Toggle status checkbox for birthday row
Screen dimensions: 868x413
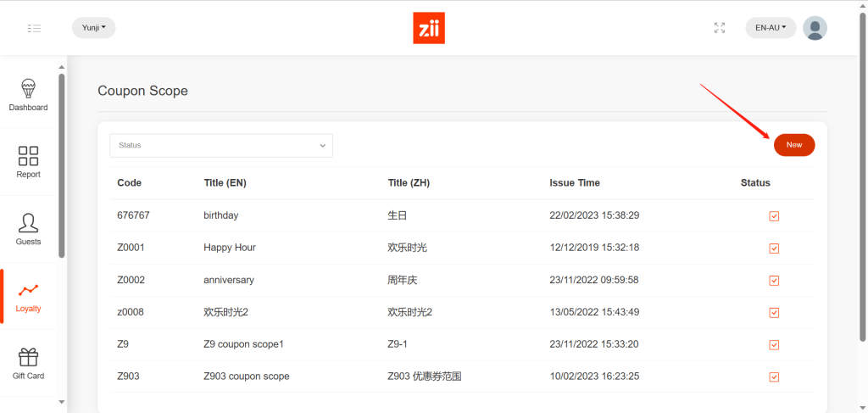[x=774, y=216]
